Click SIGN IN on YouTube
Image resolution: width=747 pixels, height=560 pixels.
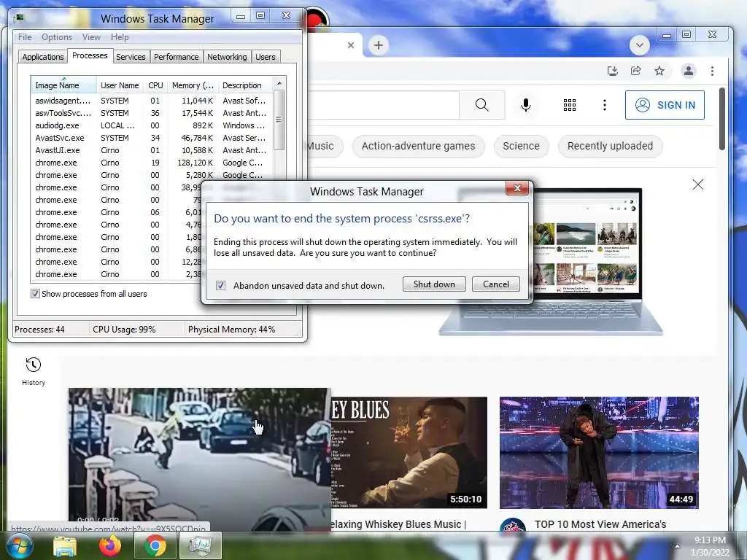pos(665,105)
